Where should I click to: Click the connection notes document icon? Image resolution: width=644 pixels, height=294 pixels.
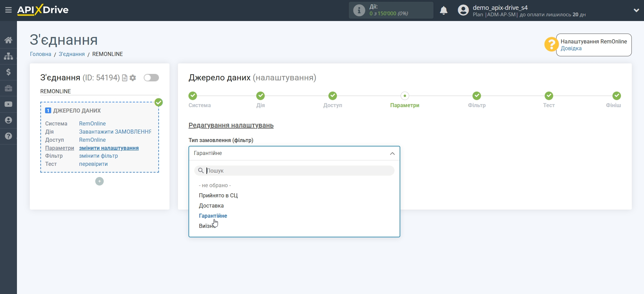coord(125,78)
